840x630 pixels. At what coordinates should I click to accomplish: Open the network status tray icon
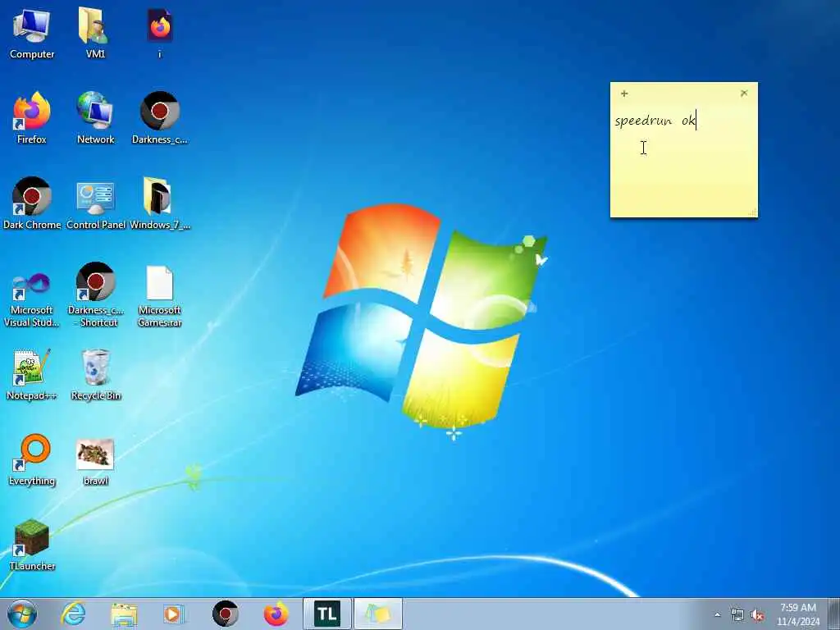pyautogui.click(x=737, y=615)
